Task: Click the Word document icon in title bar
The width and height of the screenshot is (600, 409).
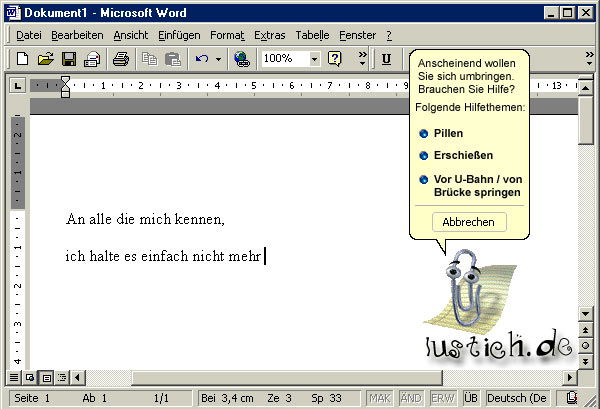Action: pos(14,13)
